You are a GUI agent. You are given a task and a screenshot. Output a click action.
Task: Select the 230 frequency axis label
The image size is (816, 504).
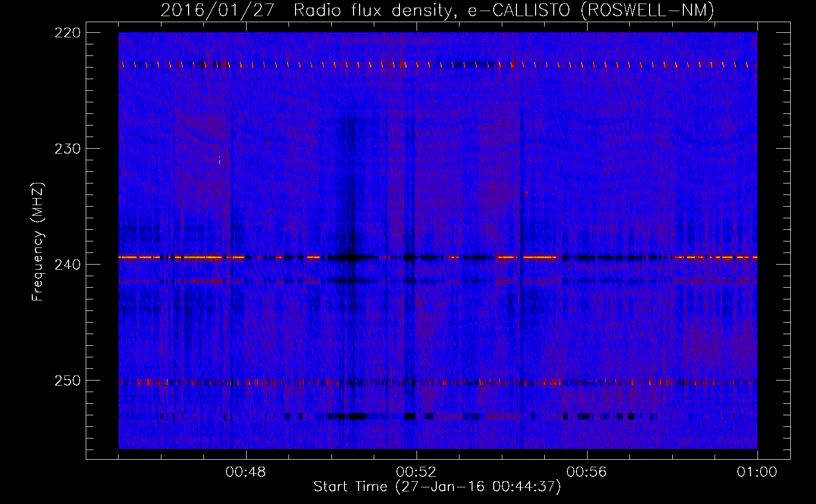(67, 149)
